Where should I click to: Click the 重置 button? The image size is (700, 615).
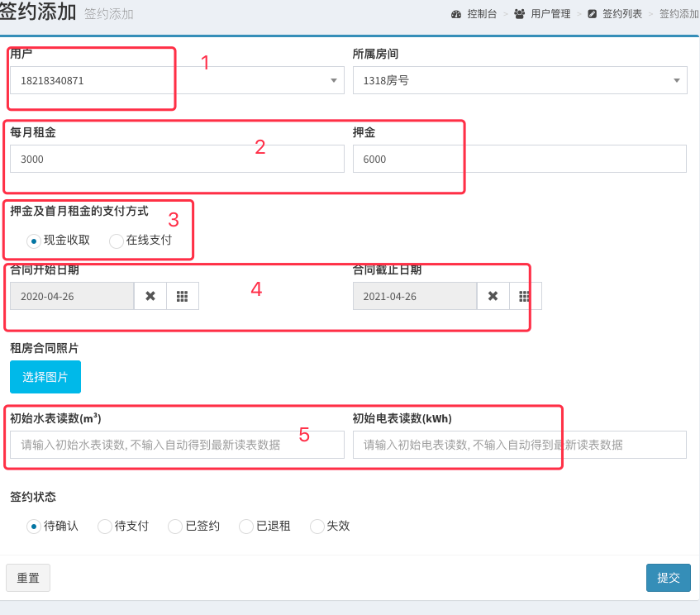28,578
